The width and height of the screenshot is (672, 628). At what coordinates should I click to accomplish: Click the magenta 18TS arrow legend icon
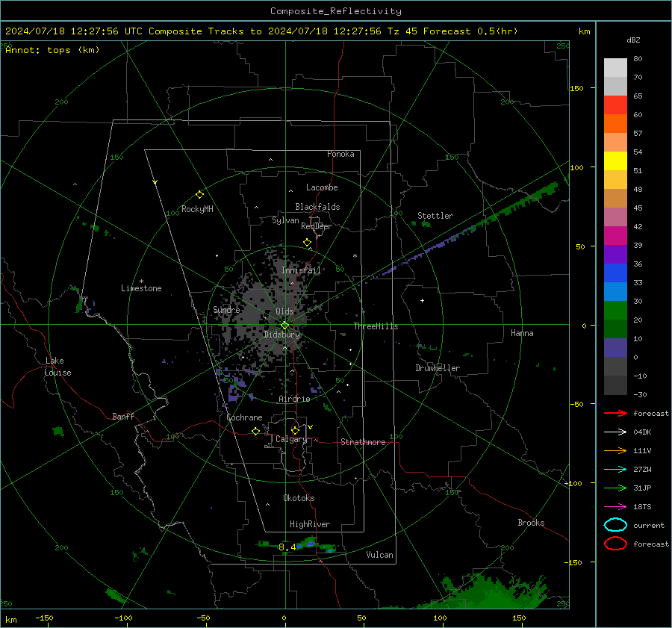click(x=615, y=507)
